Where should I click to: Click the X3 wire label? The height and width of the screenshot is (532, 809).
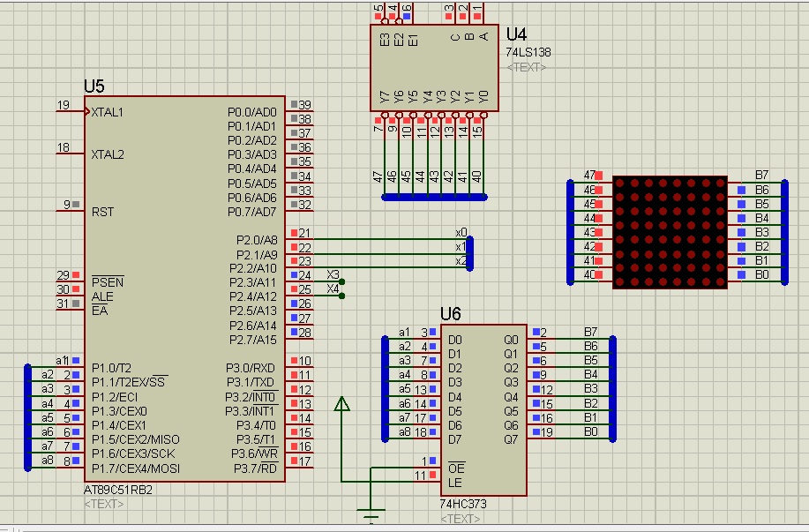click(333, 274)
